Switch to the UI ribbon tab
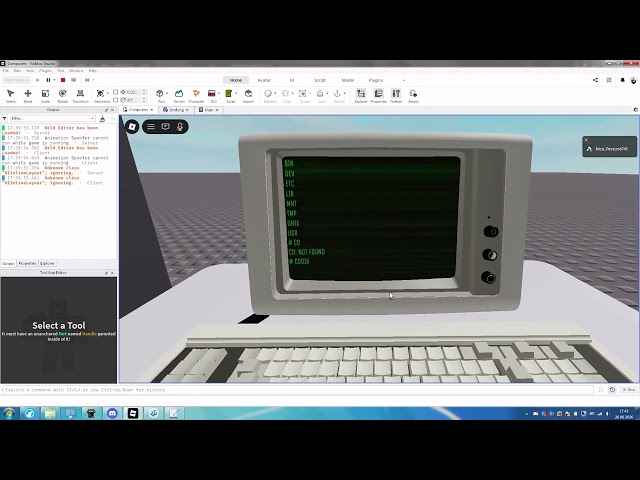Viewport: 640px width, 480px height. (292, 80)
